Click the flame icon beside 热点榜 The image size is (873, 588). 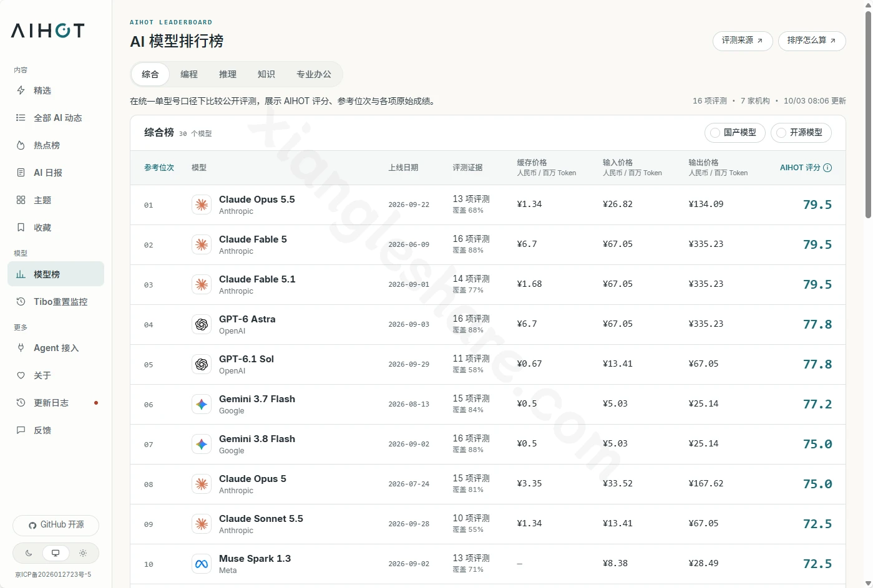pyautogui.click(x=21, y=145)
